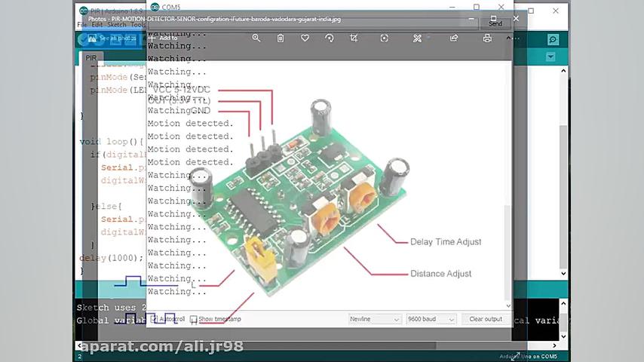Select the PIR sketch tab
This screenshot has height=362, width=644.
pyautogui.click(x=90, y=58)
